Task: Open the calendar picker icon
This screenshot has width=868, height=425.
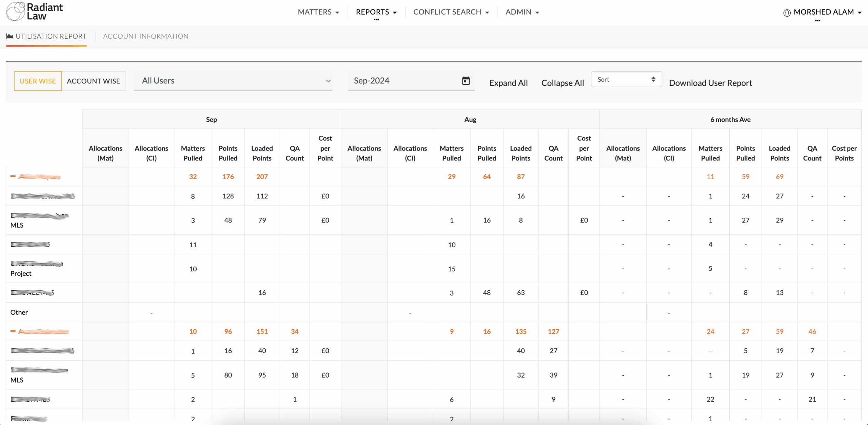Action: pos(466,81)
